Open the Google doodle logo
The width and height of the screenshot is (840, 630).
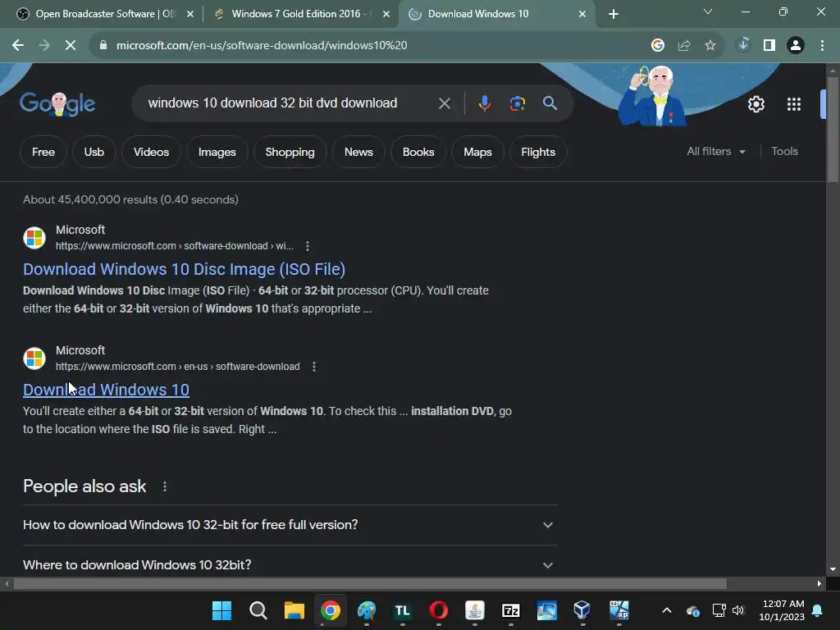point(57,104)
